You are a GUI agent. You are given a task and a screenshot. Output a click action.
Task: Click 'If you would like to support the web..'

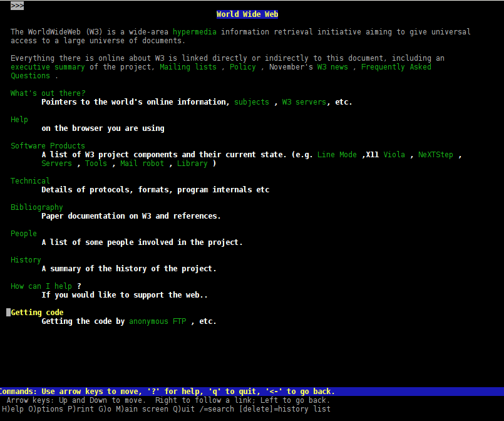pyautogui.click(x=125, y=295)
